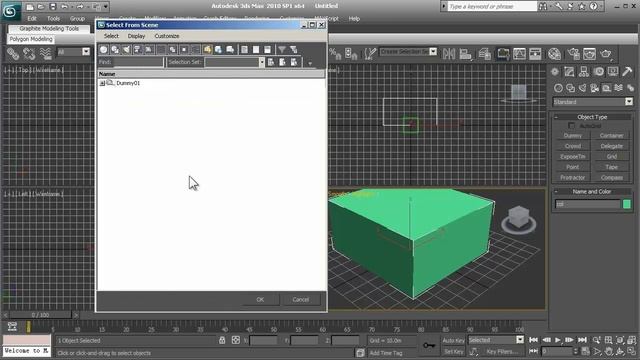The image size is (640, 360).
Task: Open the dialog's Select menu
Action: 111,36
